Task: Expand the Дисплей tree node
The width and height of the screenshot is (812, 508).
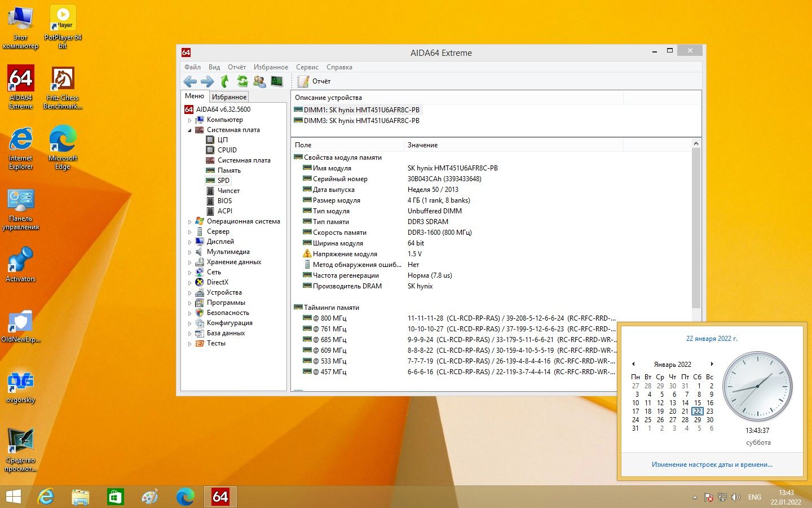Action: click(189, 242)
